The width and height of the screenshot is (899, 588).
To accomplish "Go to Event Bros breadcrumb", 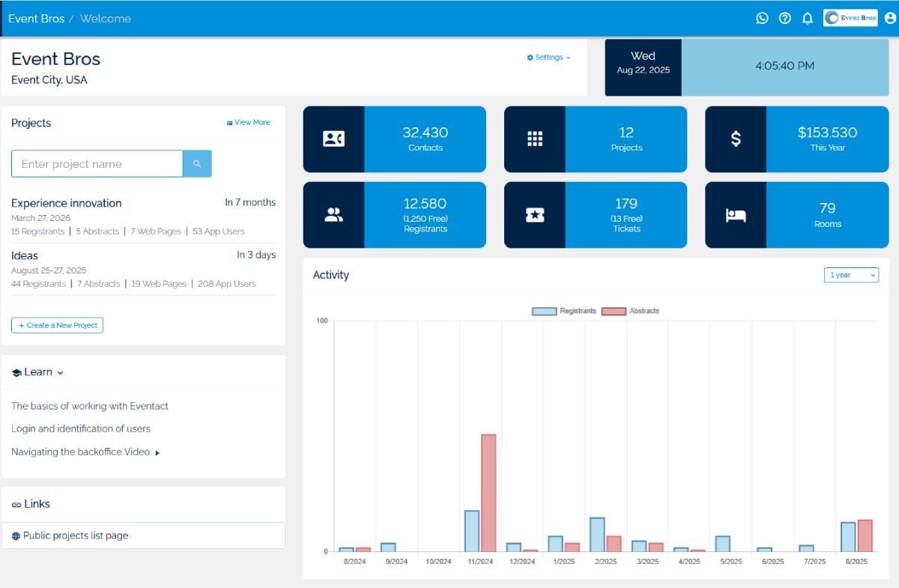I will click(x=36, y=19).
